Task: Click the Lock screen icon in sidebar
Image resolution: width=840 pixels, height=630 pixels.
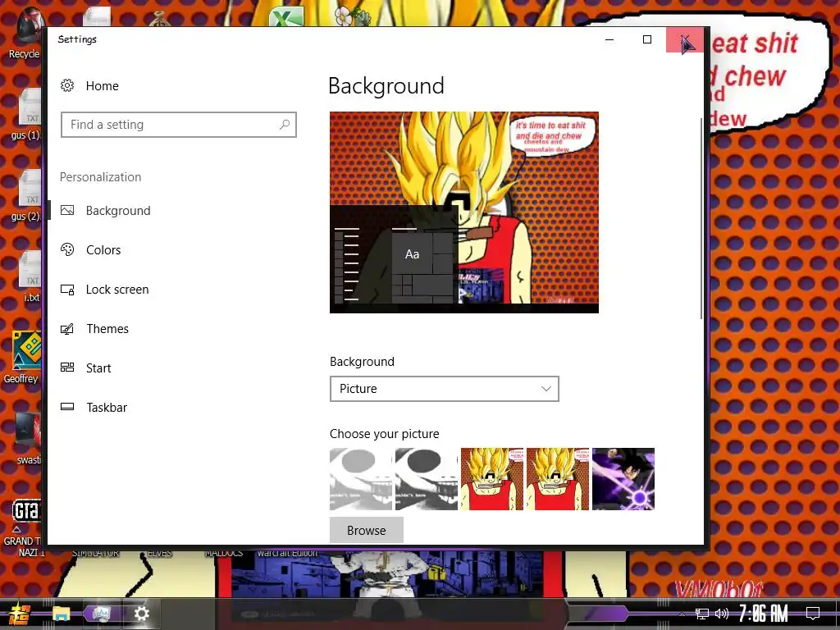Action: point(67,290)
